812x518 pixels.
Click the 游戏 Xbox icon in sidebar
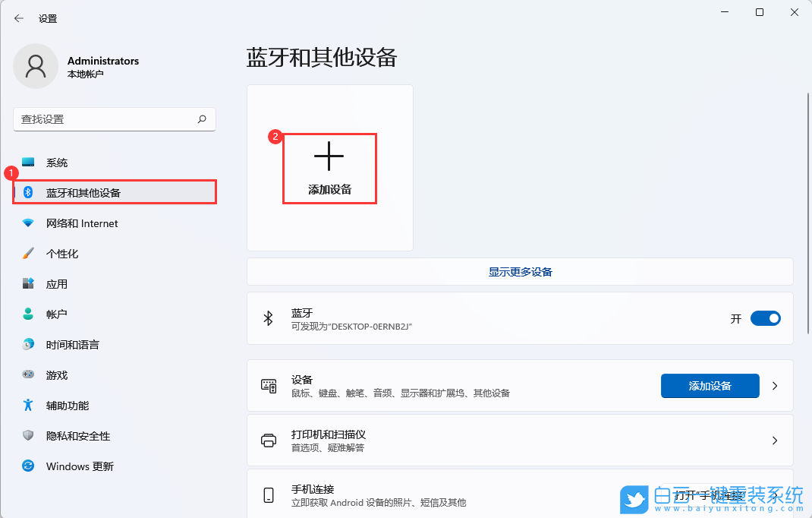click(x=29, y=374)
